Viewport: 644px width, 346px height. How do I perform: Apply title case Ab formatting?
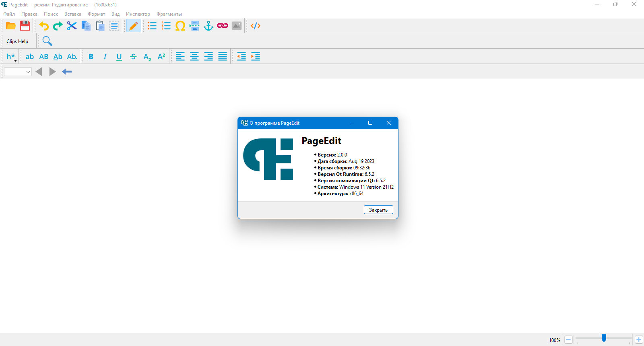click(58, 57)
